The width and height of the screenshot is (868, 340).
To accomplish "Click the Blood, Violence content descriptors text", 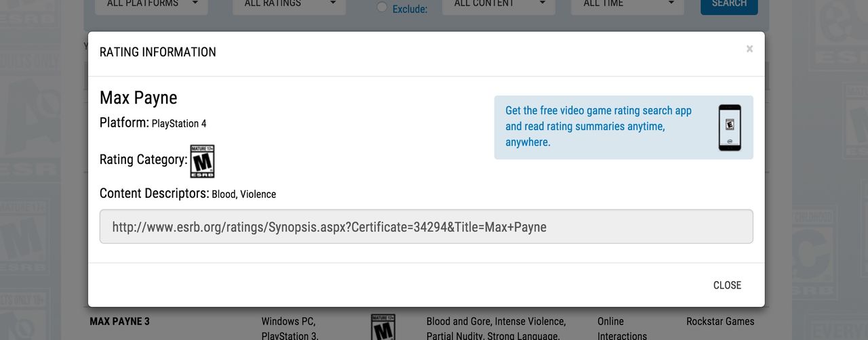I will 244,194.
